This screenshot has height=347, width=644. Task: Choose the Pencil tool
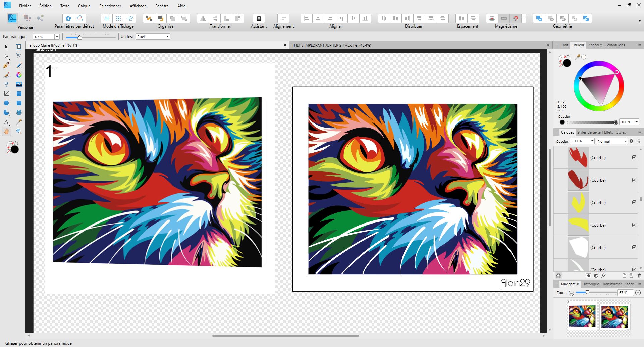19,65
